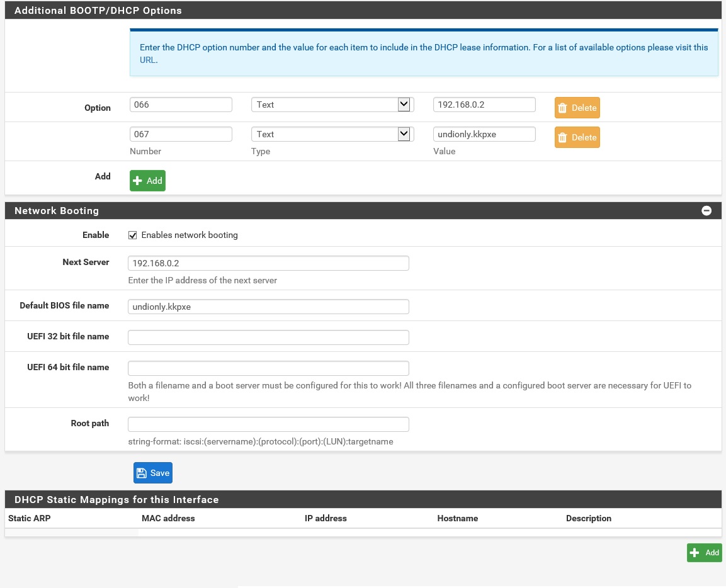The image size is (726, 588).
Task: Delete the 067 DHCP option
Action: click(577, 137)
